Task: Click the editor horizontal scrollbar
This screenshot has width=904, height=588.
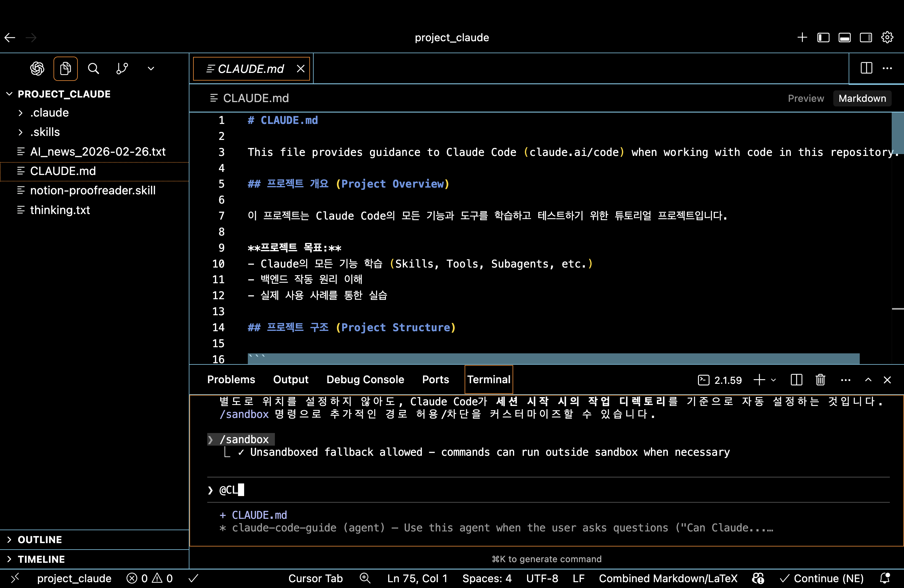Action: coord(553,358)
